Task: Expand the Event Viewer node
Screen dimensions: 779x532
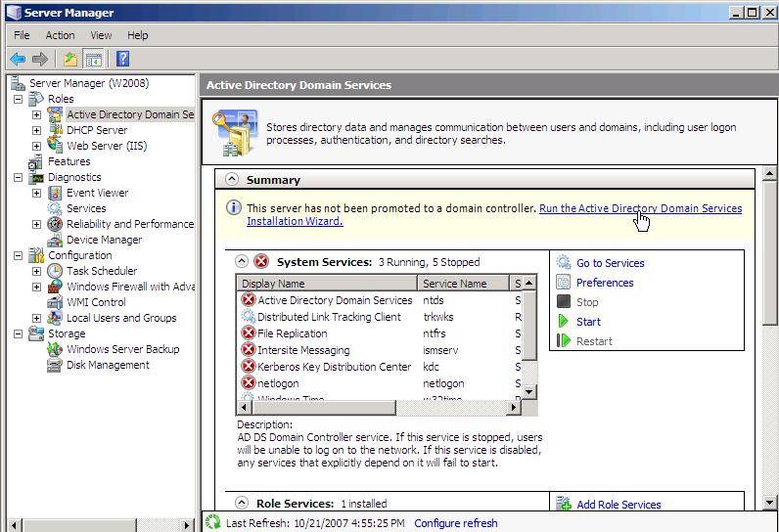Action: click(37, 193)
